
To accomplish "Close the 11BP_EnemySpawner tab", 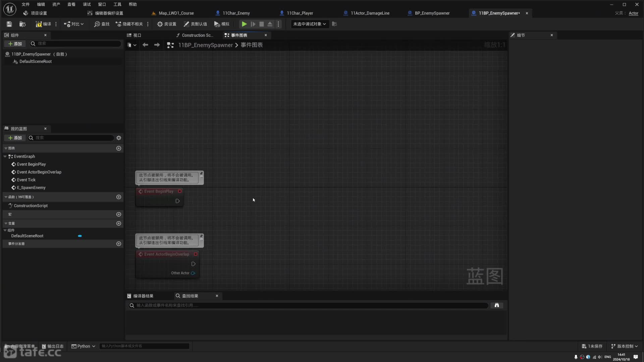I will 527,13.
